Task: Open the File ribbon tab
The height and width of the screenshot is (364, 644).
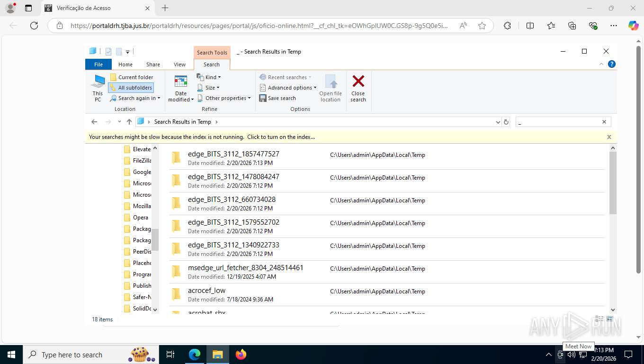Action: coord(98,64)
